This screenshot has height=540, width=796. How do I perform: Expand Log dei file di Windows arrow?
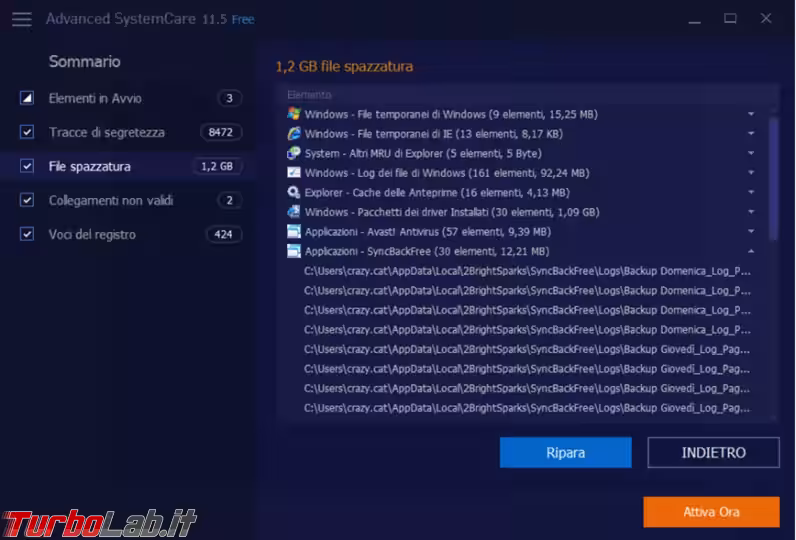(751, 173)
